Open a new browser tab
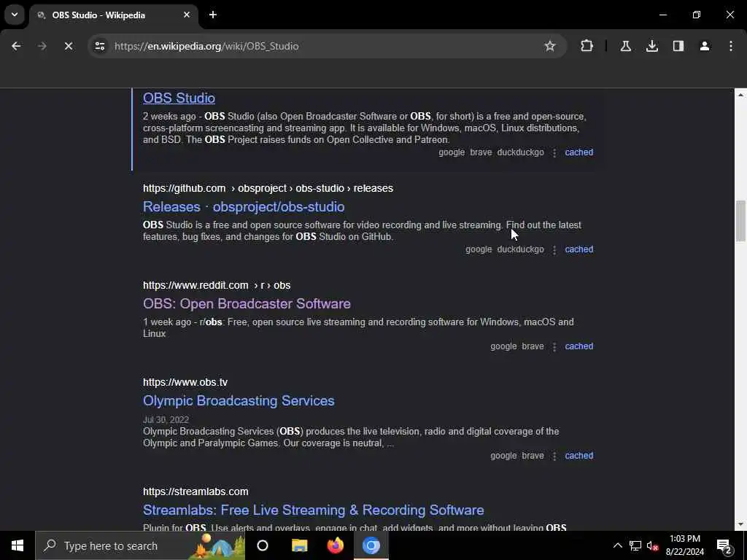747x560 pixels. 213,15
